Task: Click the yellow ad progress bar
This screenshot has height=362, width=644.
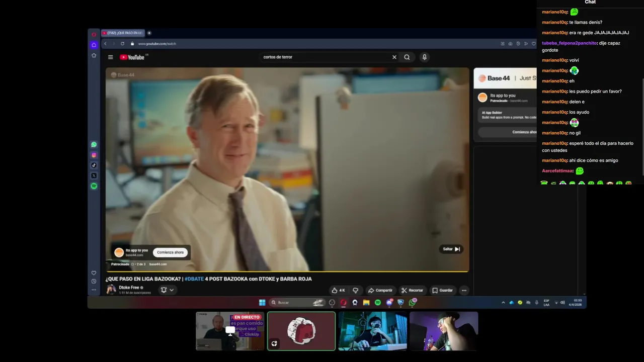Action: (287, 271)
